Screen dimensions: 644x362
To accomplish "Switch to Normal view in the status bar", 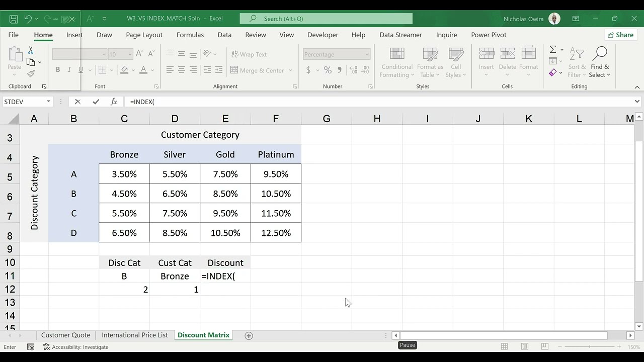I will coord(504,347).
